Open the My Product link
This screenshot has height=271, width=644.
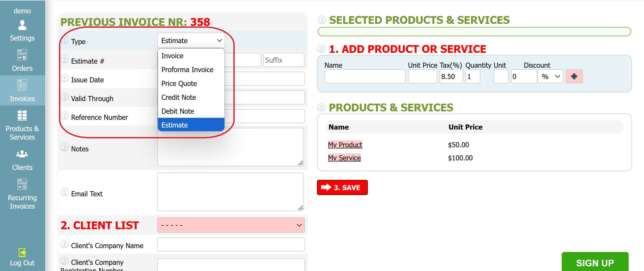click(x=345, y=145)
